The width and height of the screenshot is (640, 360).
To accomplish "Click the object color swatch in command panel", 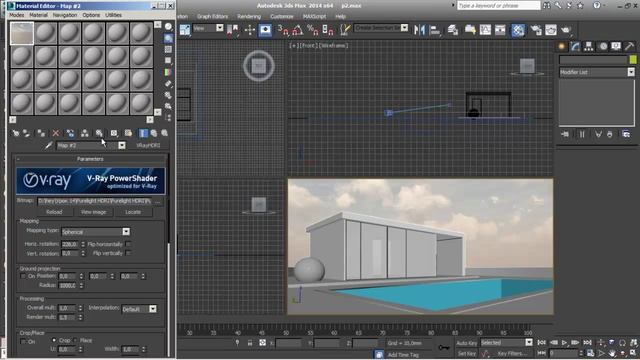I will [633, 60].
